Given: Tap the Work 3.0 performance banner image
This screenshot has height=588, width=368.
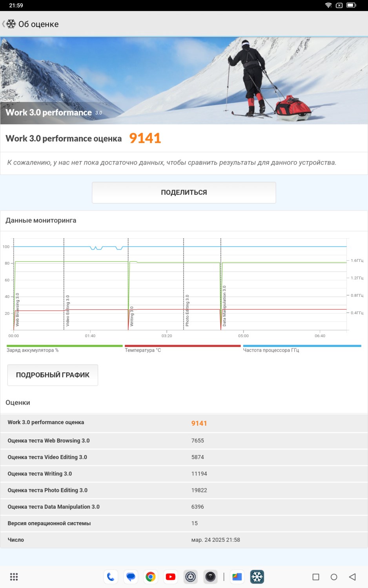Looking at the screenshot, I should [184, 81].
